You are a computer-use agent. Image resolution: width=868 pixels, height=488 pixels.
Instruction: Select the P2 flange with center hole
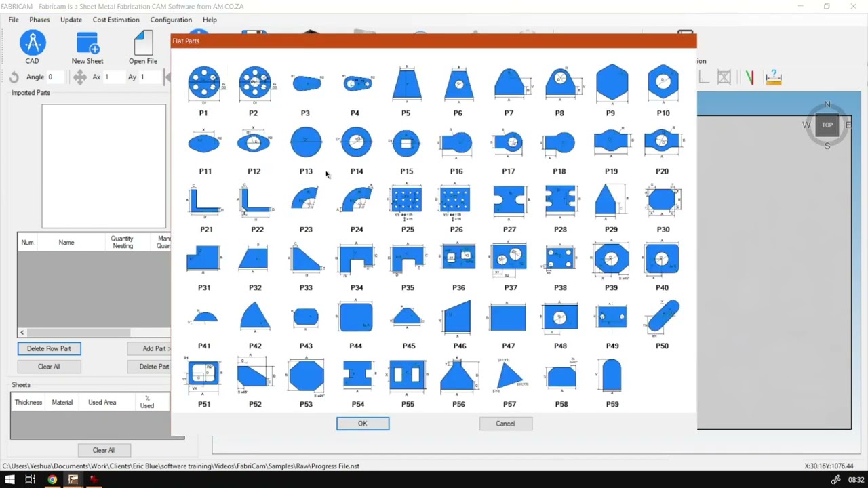(x=254, y=83)
